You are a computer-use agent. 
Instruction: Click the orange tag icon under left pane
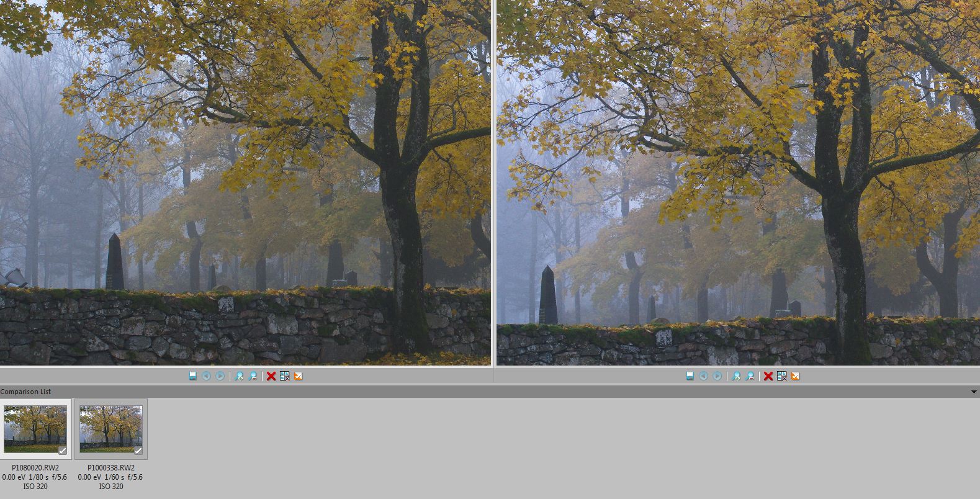pyautogui.click(x=299, y=376)
